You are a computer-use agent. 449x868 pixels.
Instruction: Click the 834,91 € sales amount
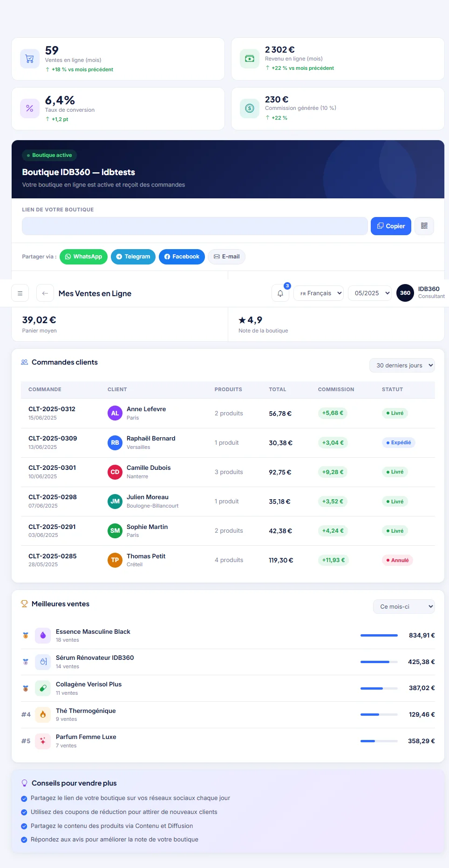point(422,635)
